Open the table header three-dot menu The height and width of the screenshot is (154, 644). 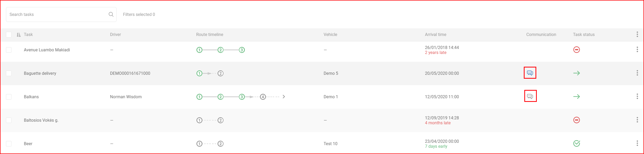click(x=637, y=34)
